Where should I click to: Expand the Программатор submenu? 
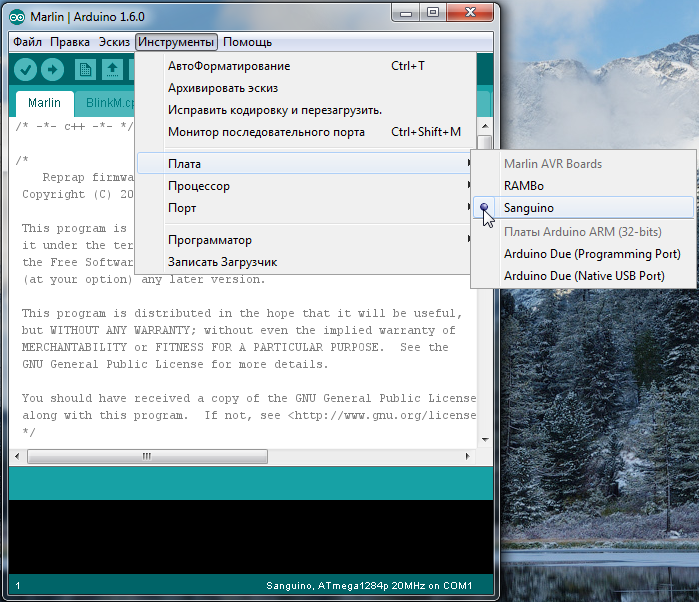click(210, 240)
